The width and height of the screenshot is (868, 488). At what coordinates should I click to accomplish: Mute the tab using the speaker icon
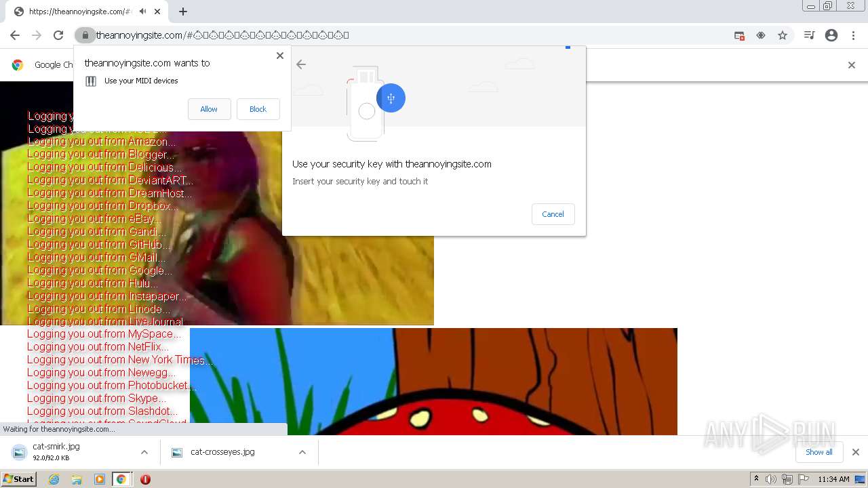(142, 12)
